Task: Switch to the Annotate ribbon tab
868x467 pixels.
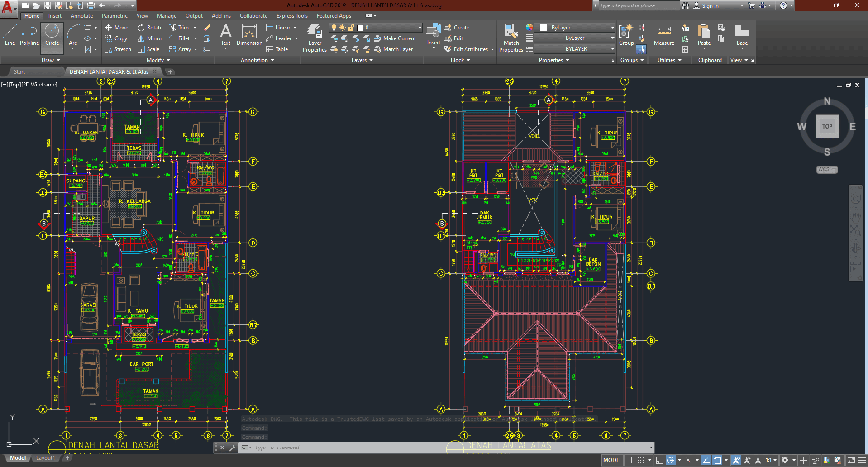Action: pyautogui.click(x=81, y=16)
